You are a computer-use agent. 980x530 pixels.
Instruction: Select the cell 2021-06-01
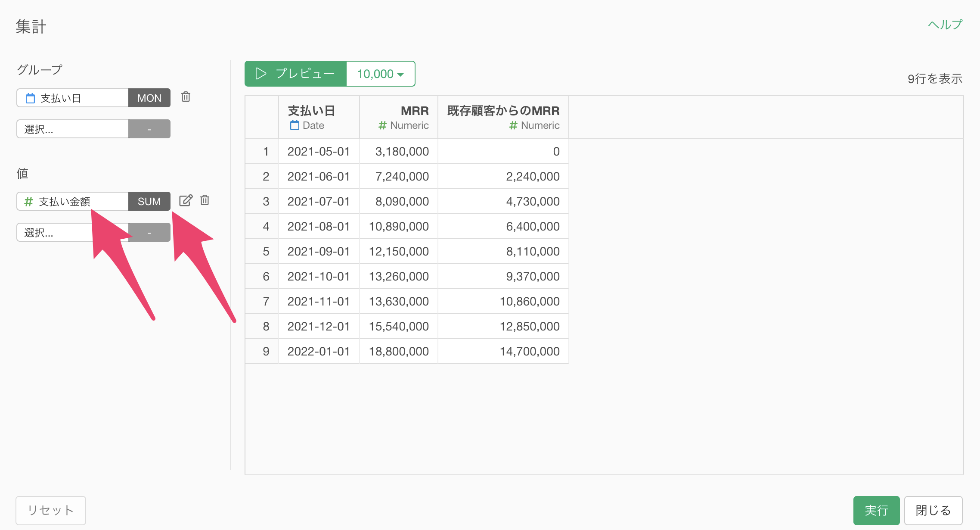pos(319,176)
